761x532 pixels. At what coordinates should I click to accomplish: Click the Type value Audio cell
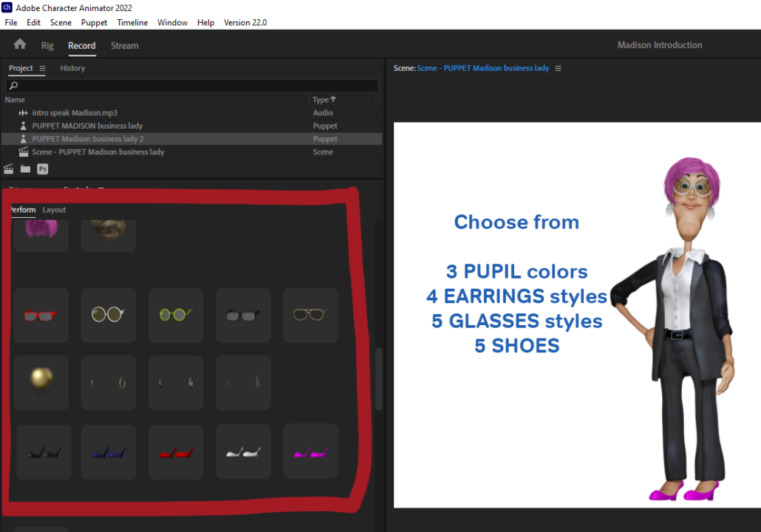click(x=323, y=112)
